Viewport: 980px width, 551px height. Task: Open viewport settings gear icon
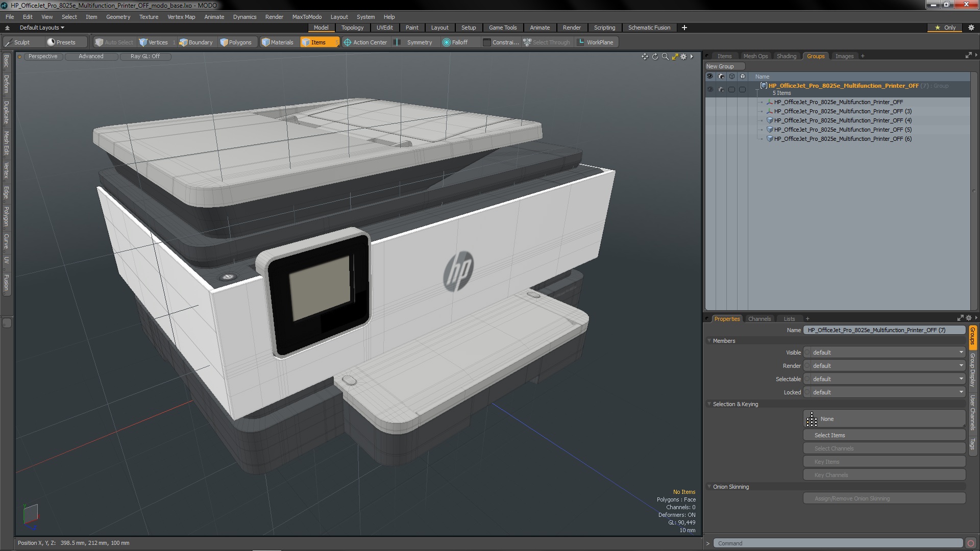click(683, 57)
